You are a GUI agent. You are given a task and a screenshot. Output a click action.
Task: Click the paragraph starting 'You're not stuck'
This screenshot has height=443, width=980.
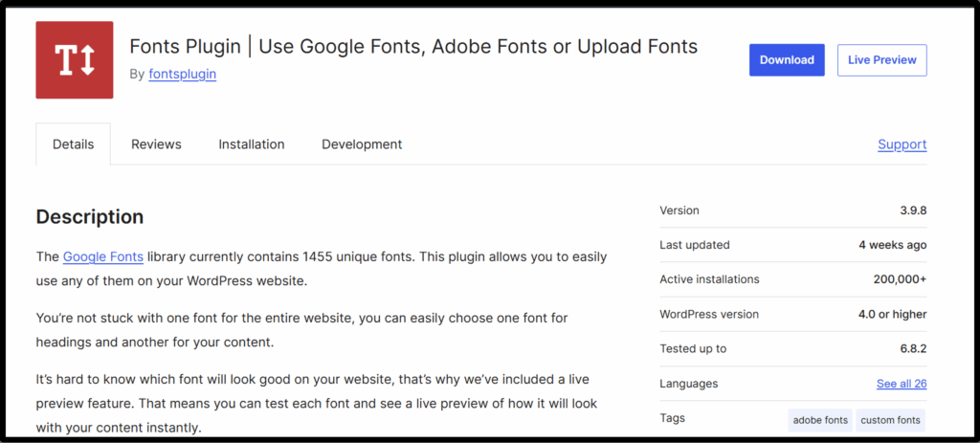pyautogui.click(x=301, y=330)
